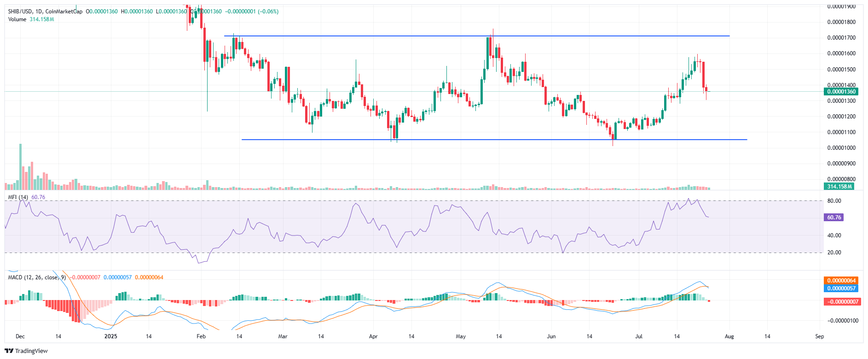Click the 80.00 level on MFI axis

tap(834, 201)
